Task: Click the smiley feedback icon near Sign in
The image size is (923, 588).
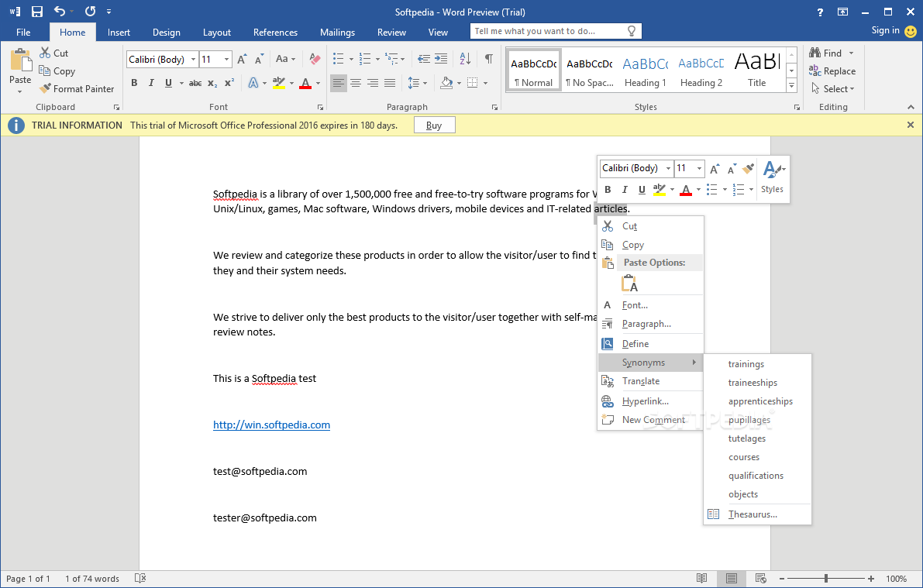Action: pos(911,31)
